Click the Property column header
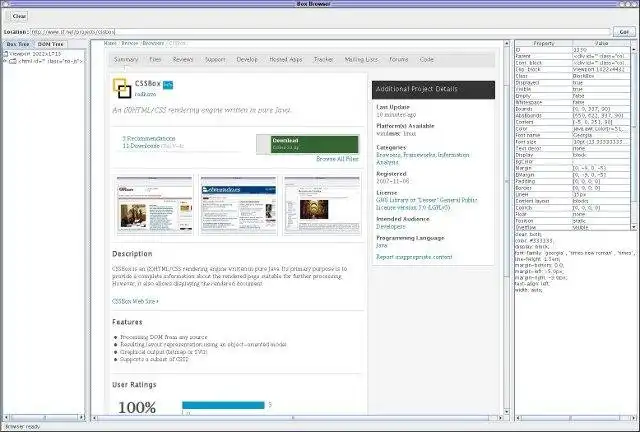The height and width of the screenshot is (432, 640). (x=544, y=43)
